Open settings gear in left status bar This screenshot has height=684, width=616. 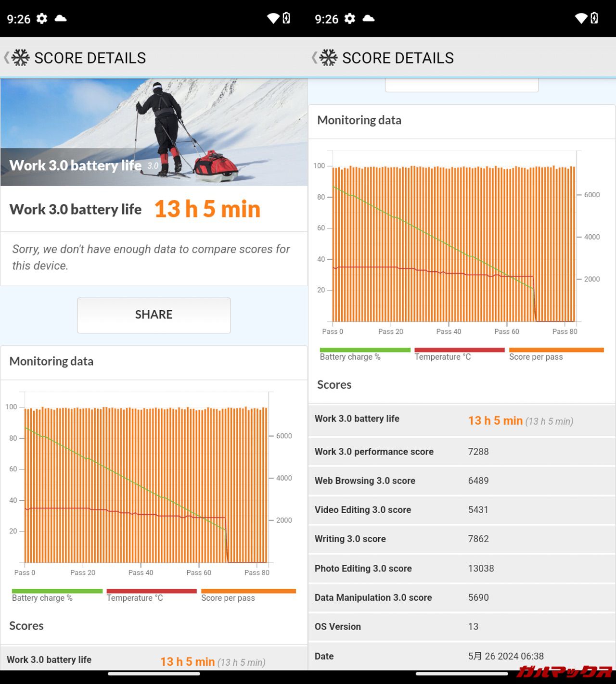(42, 19)
